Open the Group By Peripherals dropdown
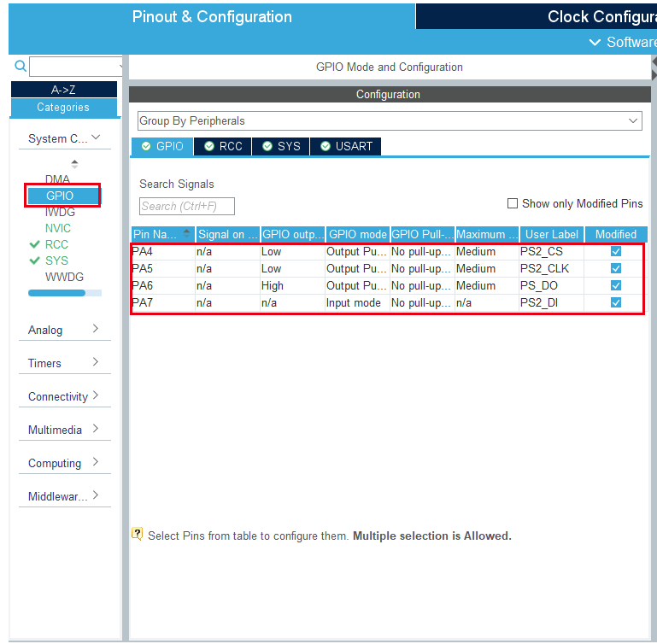 390,120
